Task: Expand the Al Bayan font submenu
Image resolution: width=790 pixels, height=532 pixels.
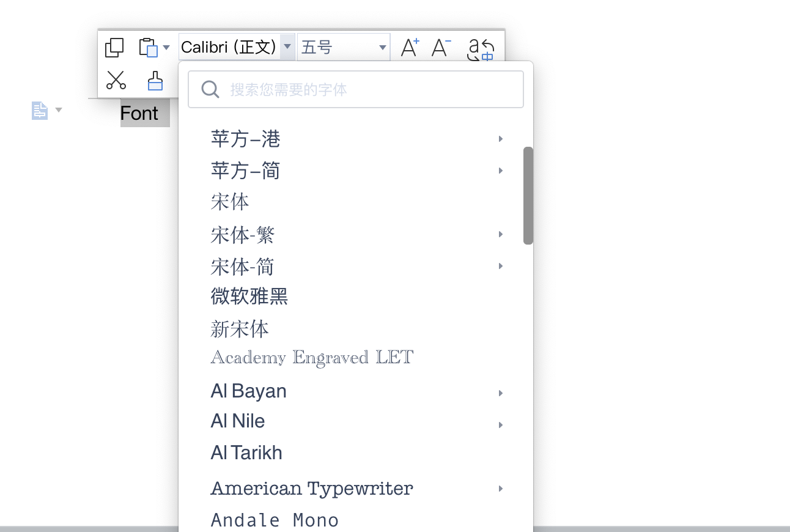Action: pos(500,393)
